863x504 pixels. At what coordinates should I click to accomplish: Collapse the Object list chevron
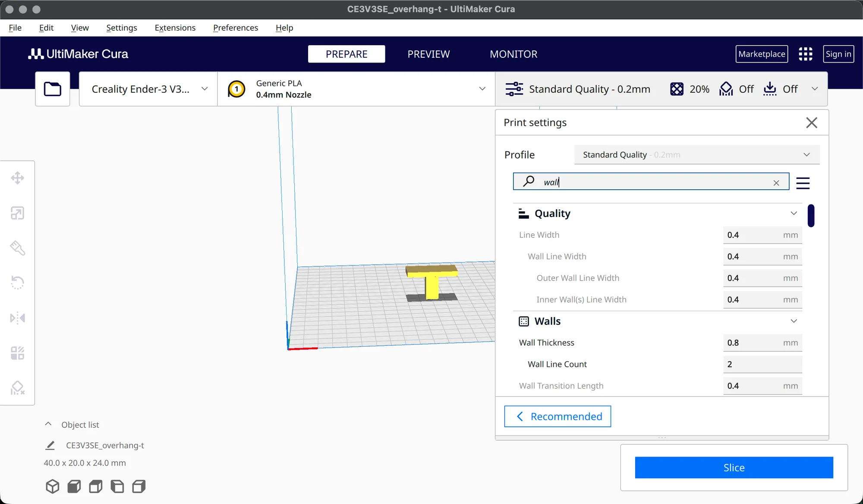point(48,424)
